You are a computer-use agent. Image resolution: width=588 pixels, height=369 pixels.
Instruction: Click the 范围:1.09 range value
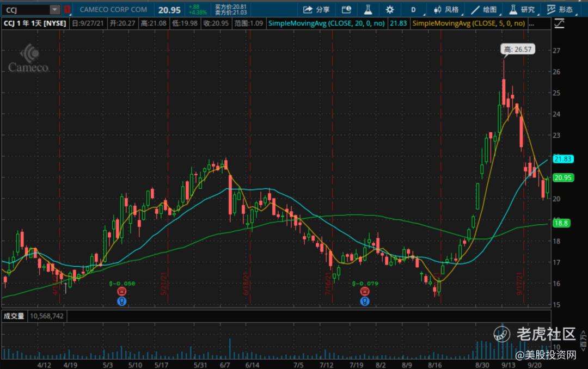(x=249, y=23)
